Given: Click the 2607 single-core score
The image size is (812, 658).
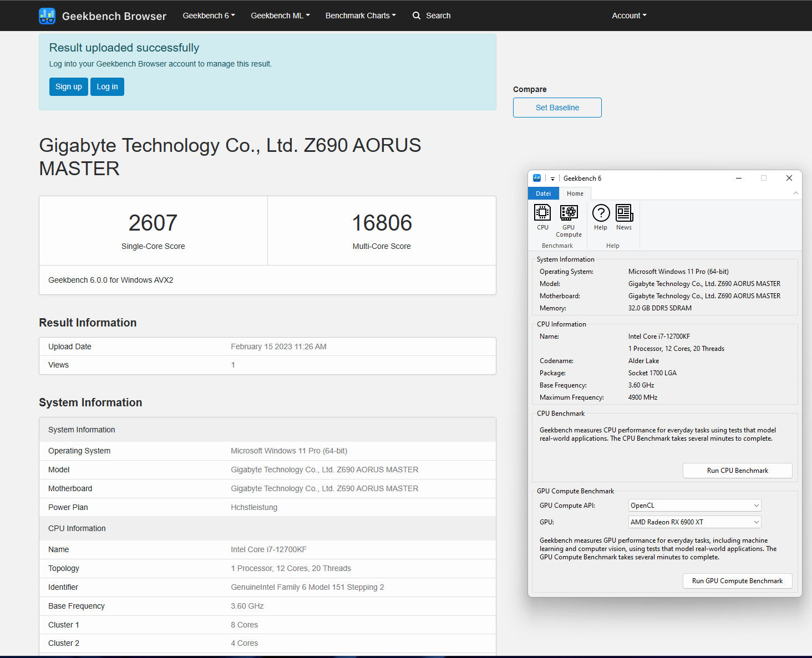Looking at the screenshot, I should click(x=153, y=223).
